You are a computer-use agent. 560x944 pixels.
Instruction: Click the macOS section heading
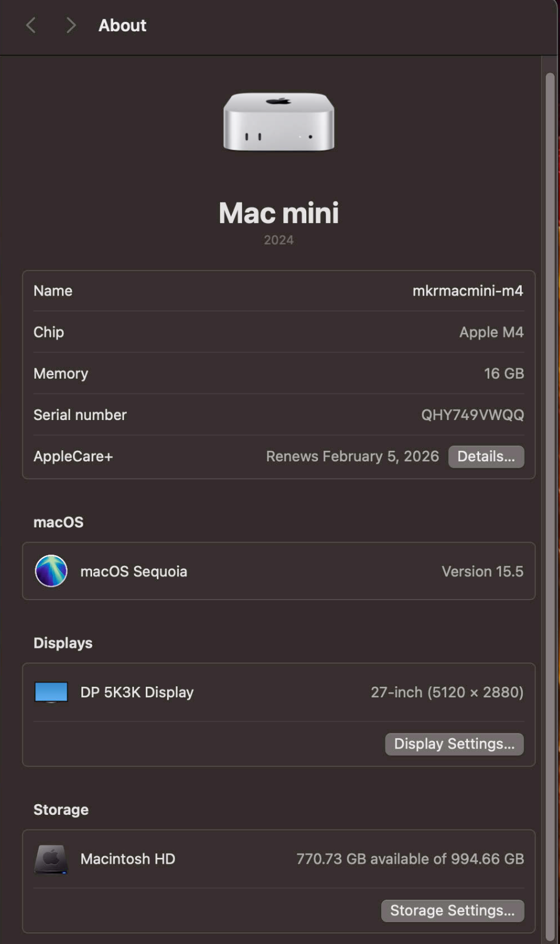coord(58,522)
